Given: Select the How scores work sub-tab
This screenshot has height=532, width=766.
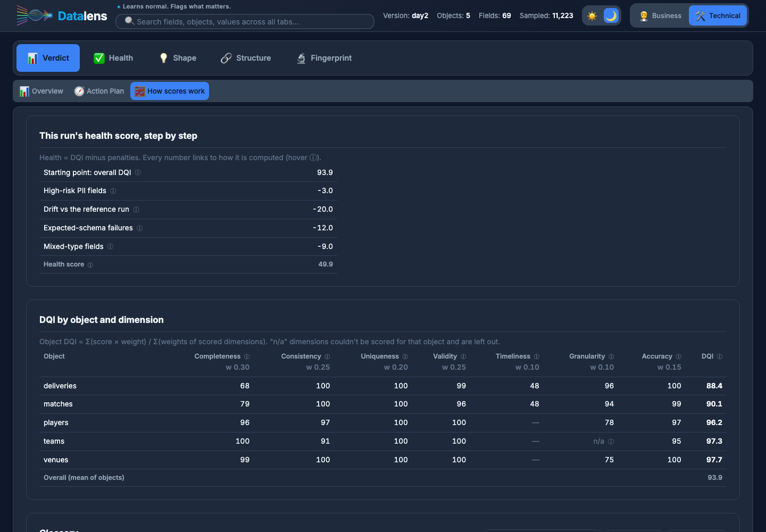Looking at the screenshot, I should point(170,91).
